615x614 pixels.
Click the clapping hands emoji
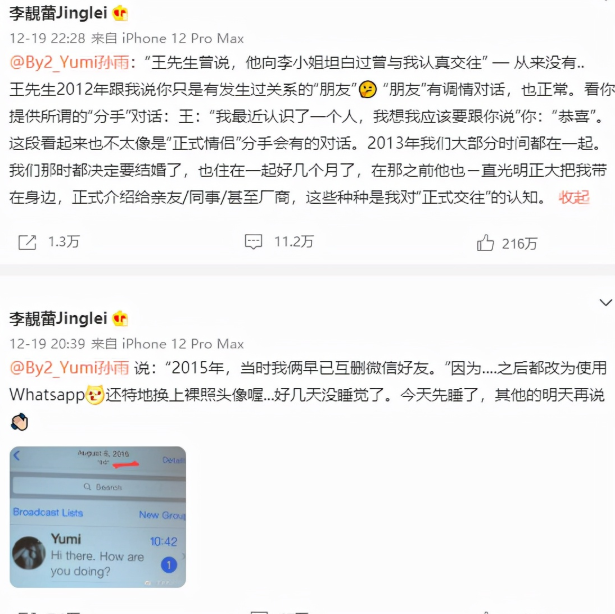pos(19,422)
